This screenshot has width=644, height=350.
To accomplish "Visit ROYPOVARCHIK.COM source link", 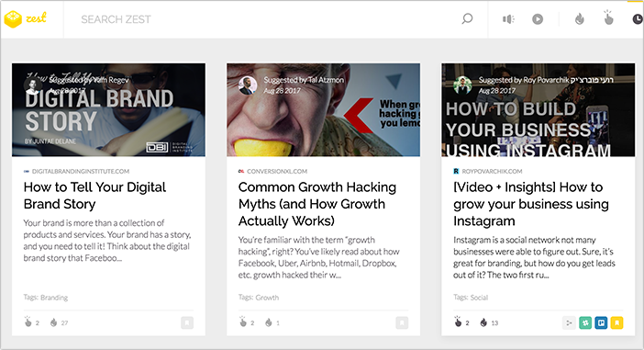I will tap(492, 171).
